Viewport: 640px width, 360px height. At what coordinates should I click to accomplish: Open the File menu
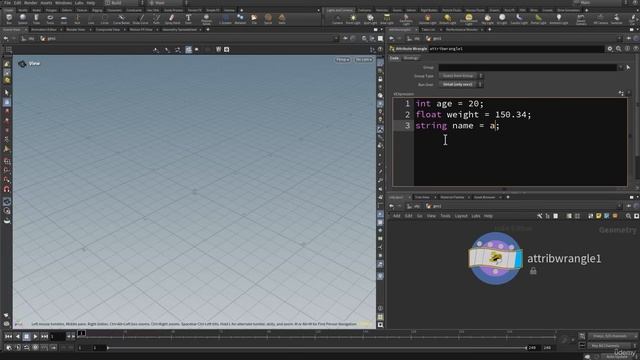7,2
